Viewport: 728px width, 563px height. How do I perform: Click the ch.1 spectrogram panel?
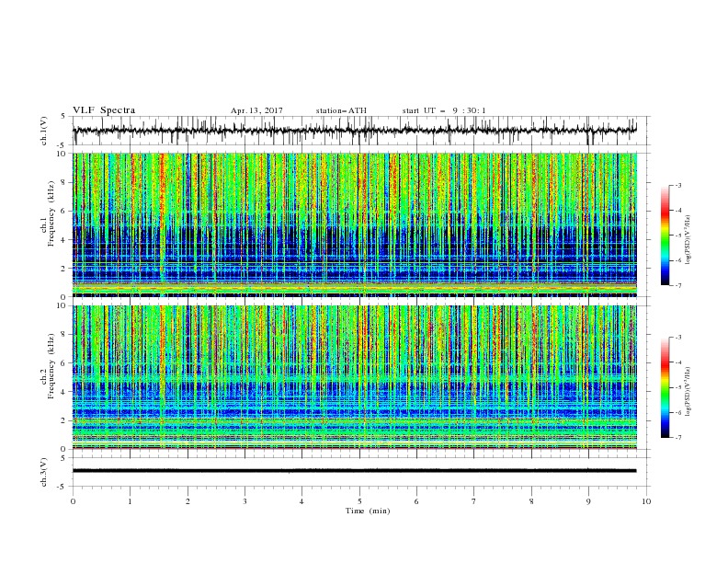(x=355, y=224)
